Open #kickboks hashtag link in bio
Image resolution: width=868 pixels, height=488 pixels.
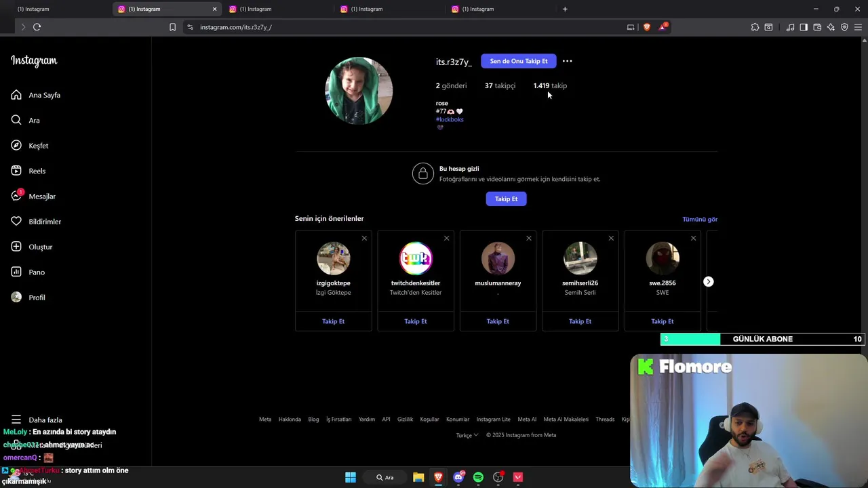[450, 119]
